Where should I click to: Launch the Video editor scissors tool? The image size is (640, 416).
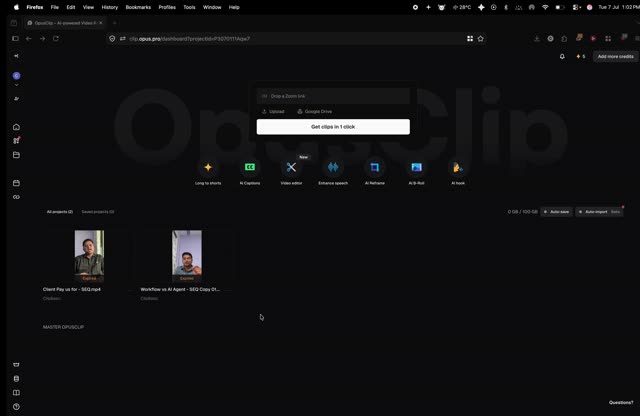(x=291, y=167)
